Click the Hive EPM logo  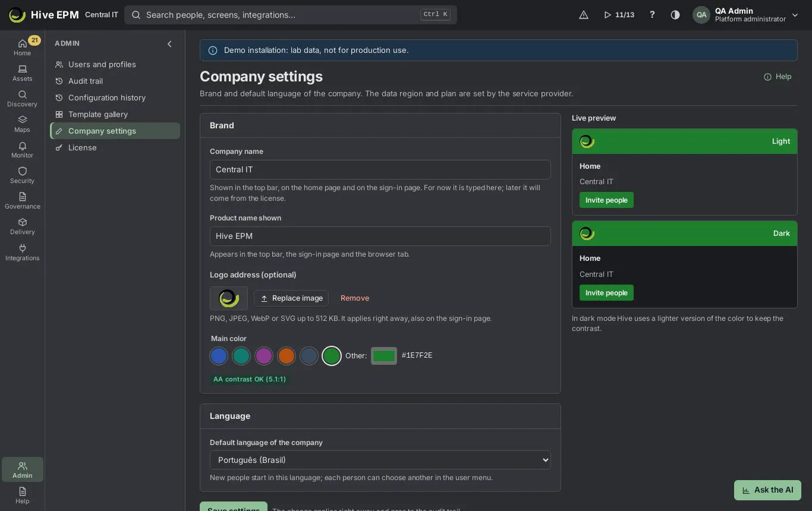17,15
